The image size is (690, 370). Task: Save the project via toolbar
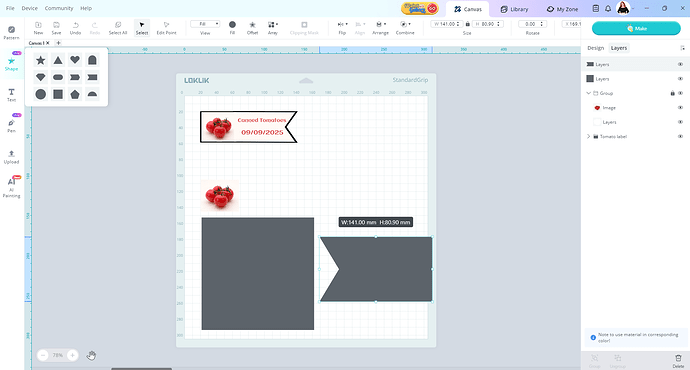point(56,28)
